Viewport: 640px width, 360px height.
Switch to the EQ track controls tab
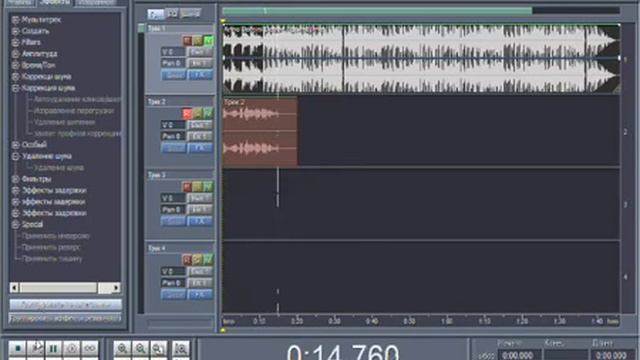172,14
